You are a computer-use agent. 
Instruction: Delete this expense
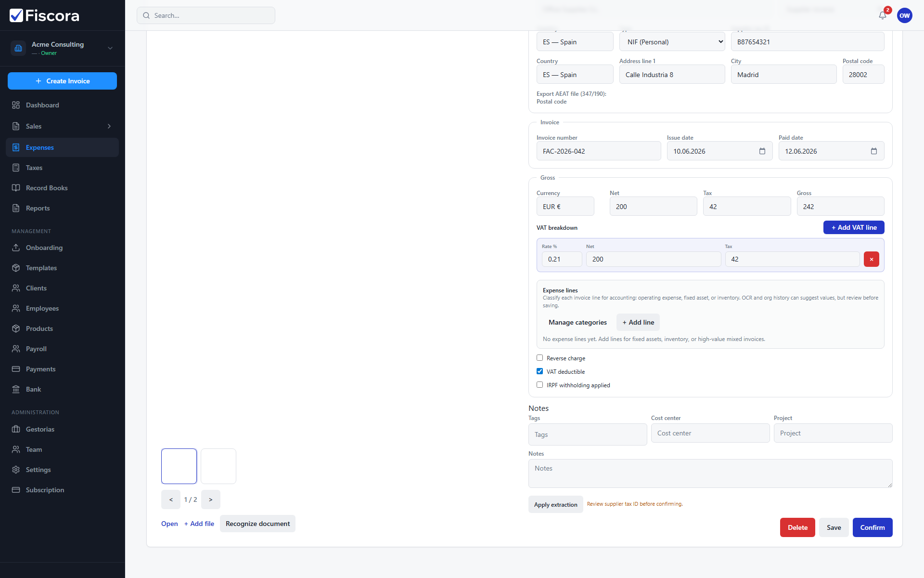797,527
